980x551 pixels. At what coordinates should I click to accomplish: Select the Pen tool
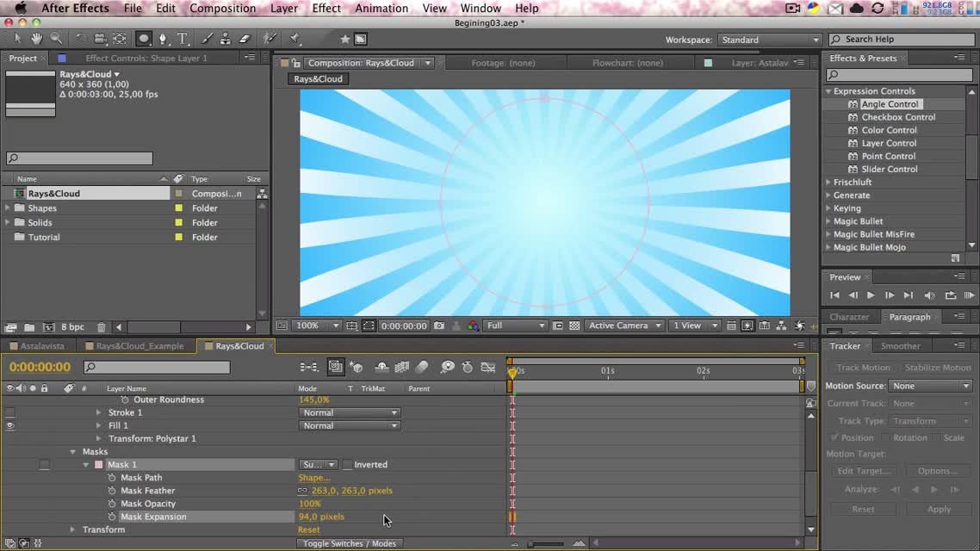163,39
